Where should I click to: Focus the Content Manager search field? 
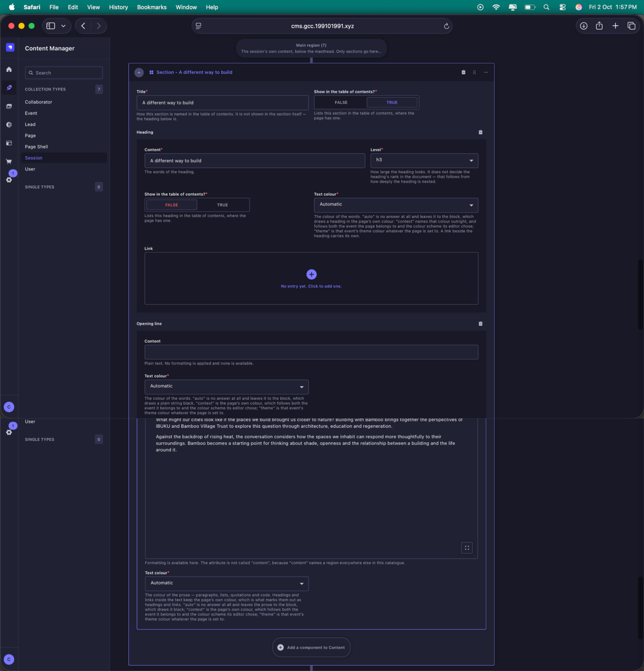(64, 73)
